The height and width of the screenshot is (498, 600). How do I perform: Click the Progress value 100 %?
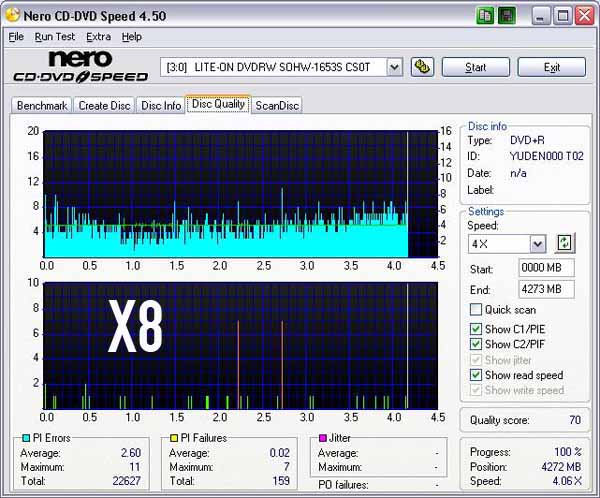click(568, 452)
